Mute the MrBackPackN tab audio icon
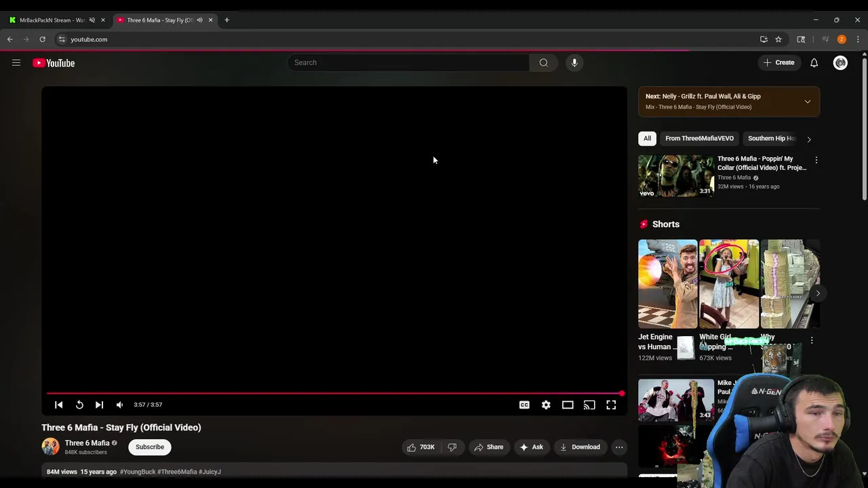Image resolution: width=868 pixels, height=488 pixels. click(x=92, y=20)
